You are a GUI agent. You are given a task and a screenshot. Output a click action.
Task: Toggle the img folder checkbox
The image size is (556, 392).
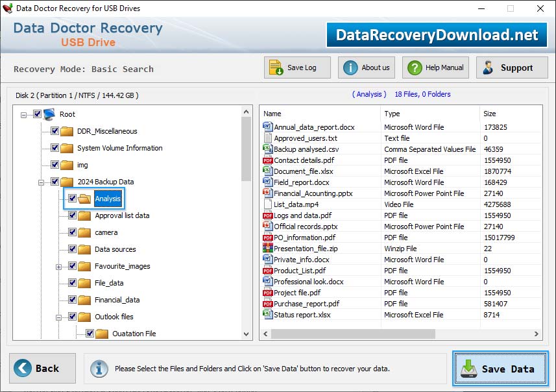click(x=54, y=164)
